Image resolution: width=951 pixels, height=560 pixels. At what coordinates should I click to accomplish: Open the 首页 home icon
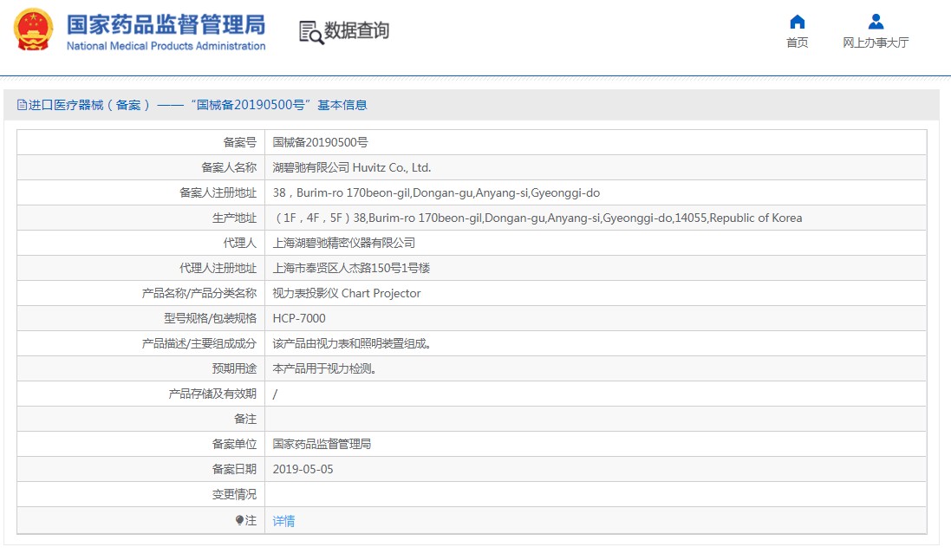[x=797, y=22]
